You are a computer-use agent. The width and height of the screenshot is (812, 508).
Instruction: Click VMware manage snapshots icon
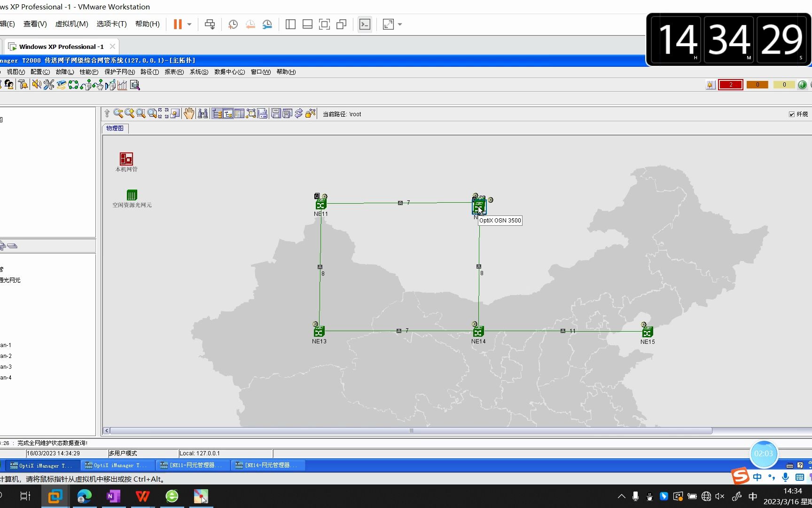click(267, 24)
